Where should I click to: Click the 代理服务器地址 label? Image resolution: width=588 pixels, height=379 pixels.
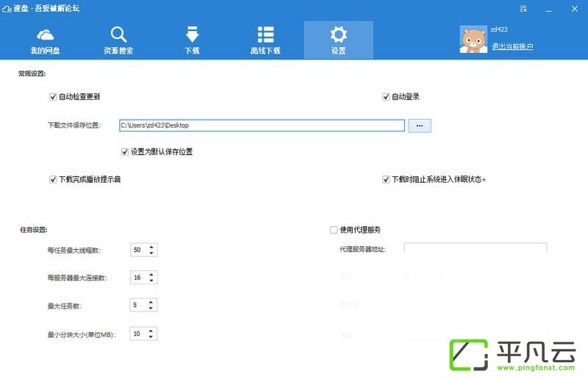point(362,249)
